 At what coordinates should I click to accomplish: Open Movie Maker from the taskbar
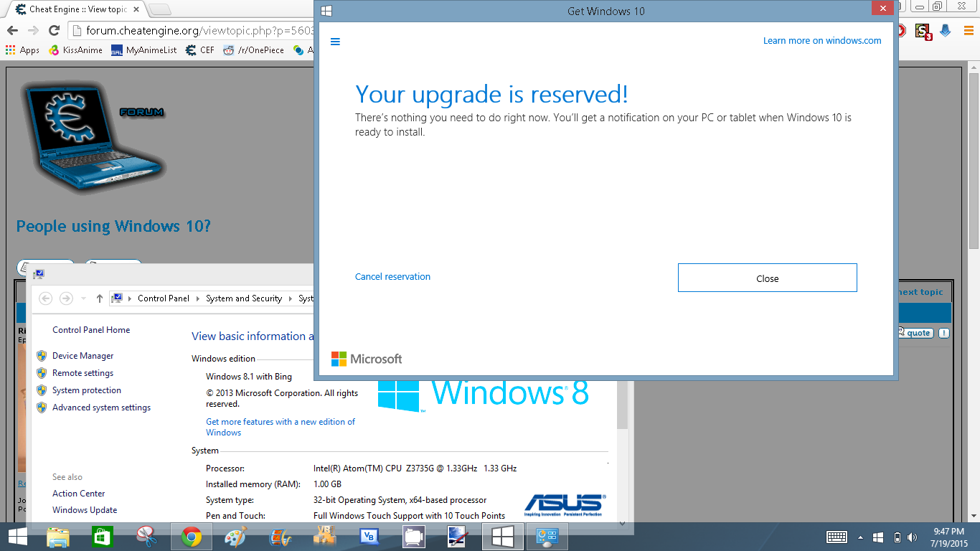tap(280, 537)
